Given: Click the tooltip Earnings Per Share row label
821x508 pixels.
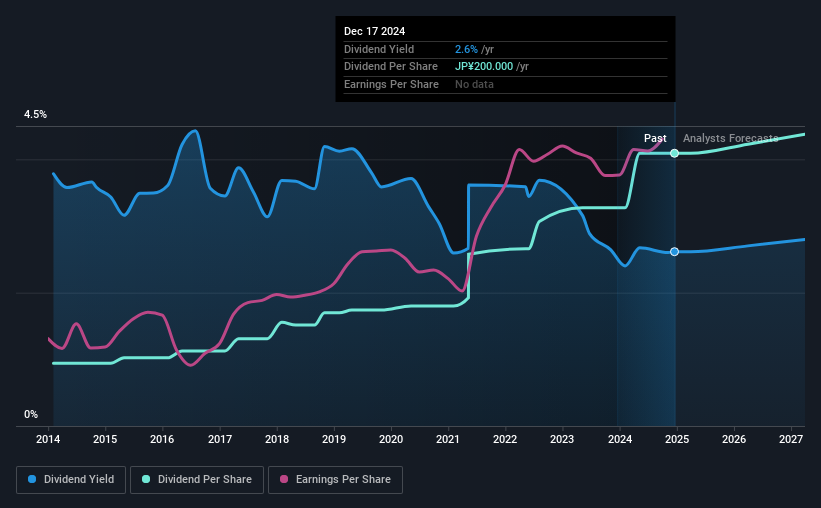Looking at the screenshot, I should [x=391, y=84].
